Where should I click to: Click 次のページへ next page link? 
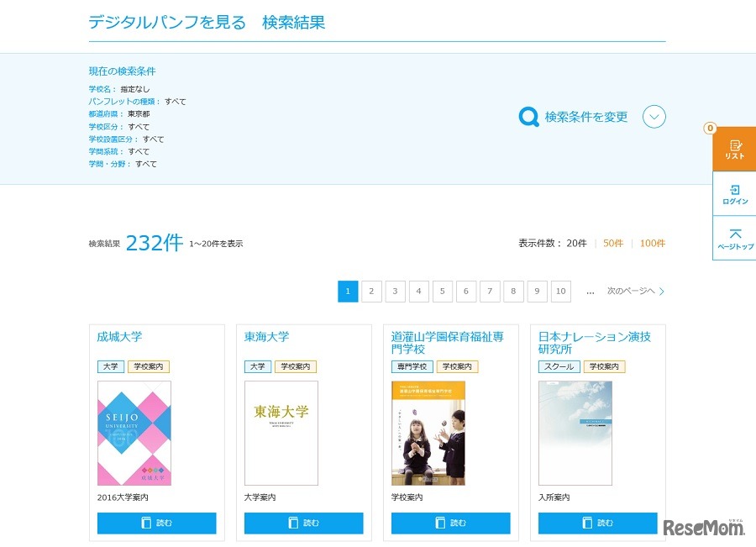click(x=636, y=291)
